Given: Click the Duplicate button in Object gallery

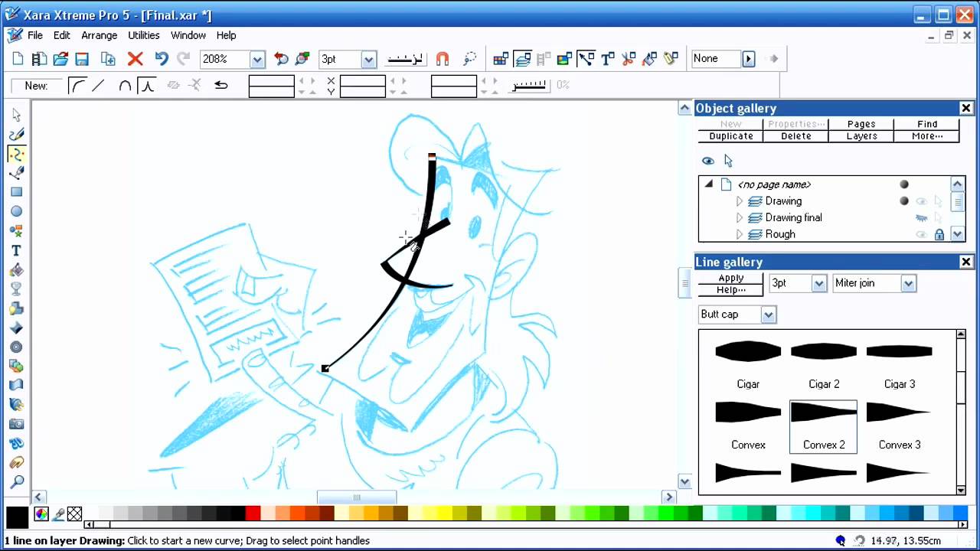Looking at the screenshot, I should click(730, 136).
